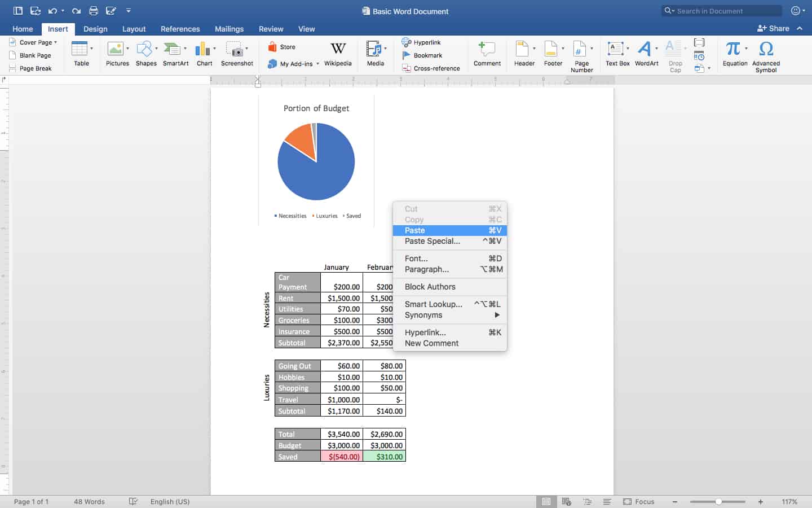Open Advanced Symbol
This screenshot has width=812, height=508.
pyautogui.click(x=766, y=56)
